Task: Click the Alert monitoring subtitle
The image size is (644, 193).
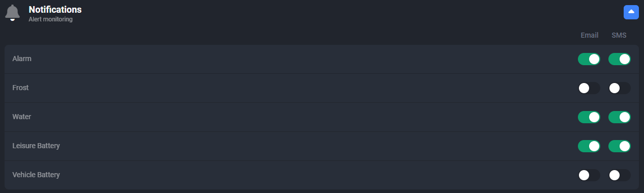Action: 50,19
